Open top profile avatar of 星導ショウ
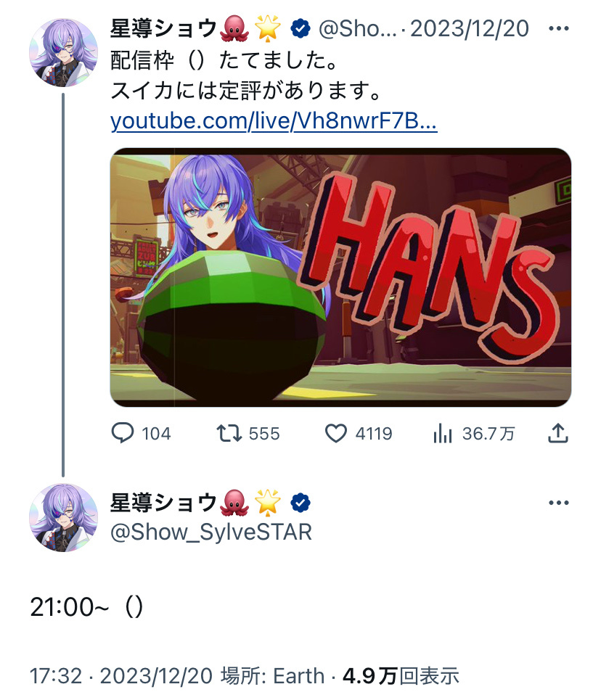The height and width of the screenshot is (700, 601). click(x=63, y=52)
